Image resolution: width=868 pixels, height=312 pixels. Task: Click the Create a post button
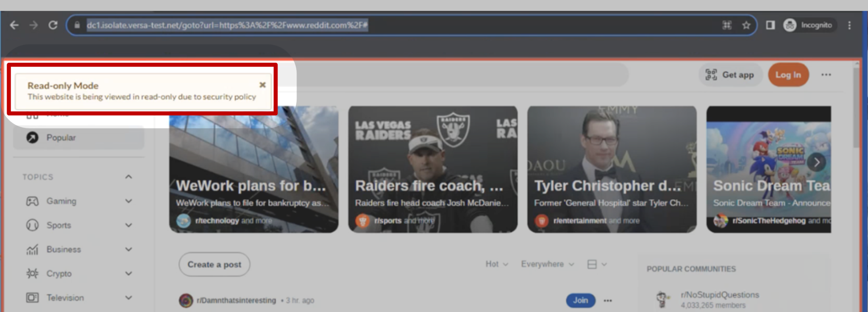pos(214,265)
